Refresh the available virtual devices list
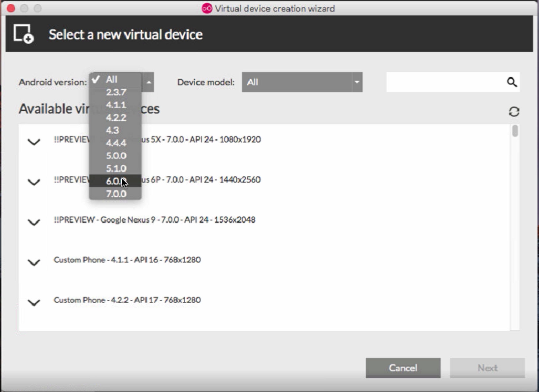Viewport: 539px width, 392px height. click(x=514, y=111)
